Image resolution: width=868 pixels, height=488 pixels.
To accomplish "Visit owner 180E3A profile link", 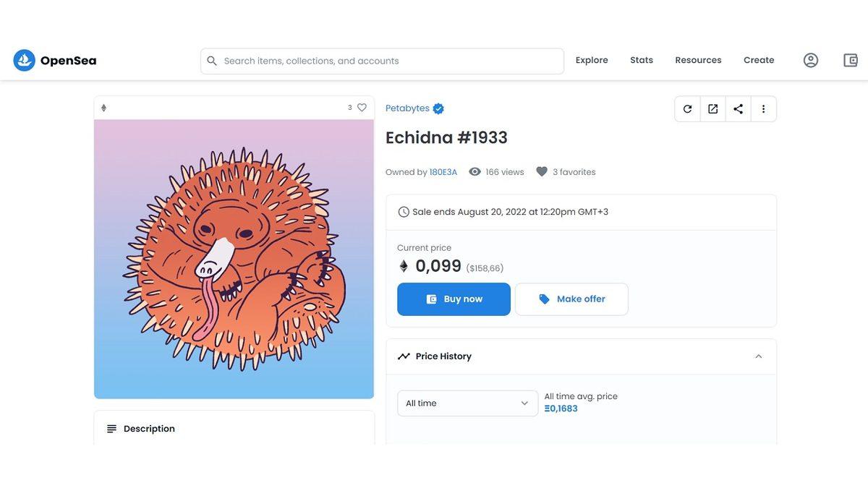I will pos(443,172).
